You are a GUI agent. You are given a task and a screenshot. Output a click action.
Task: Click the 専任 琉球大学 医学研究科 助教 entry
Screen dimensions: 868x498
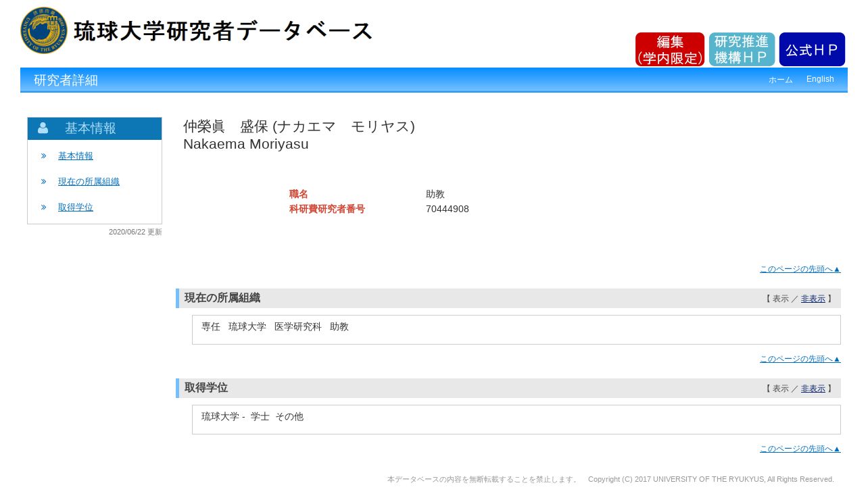pyautogui.click(x=275, y=326)
